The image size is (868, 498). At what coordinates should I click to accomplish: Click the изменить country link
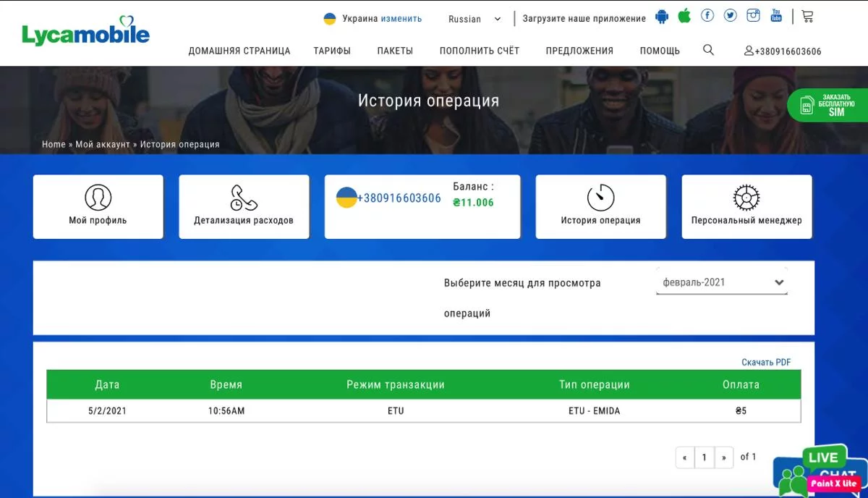[x=401, y=19]
